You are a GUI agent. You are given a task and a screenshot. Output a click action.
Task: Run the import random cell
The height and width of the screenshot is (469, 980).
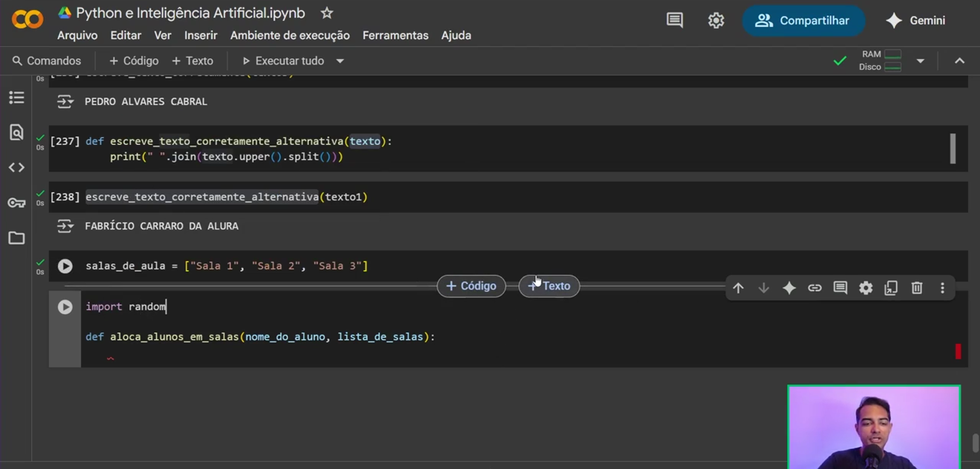pos(65,307)
